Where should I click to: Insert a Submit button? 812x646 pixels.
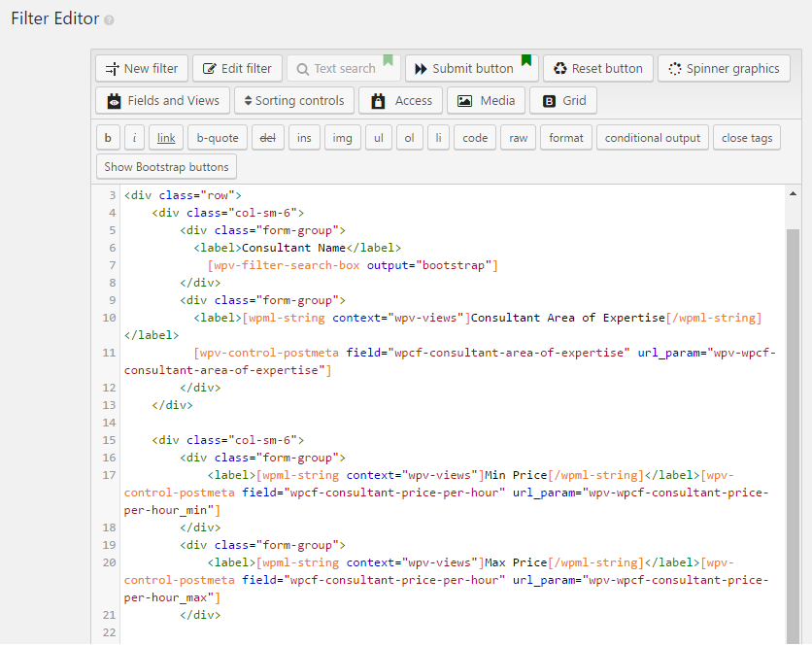point(472,68)
